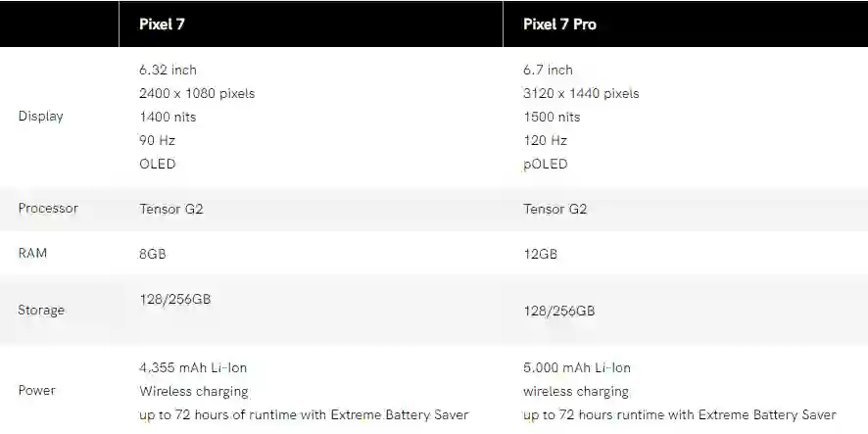This screenshot has height=434, width=868.
Task: Select the Processor row label
Action: 48,209
